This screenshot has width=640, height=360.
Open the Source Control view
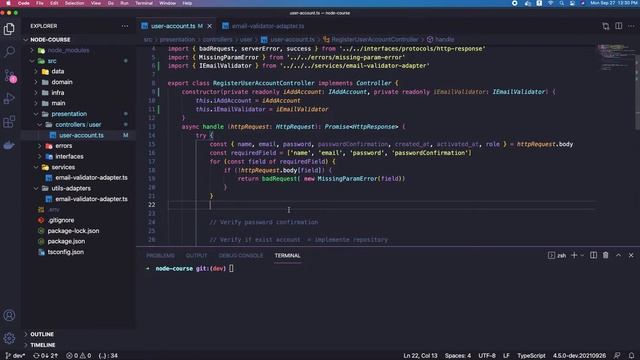click(x=10, y=76)
